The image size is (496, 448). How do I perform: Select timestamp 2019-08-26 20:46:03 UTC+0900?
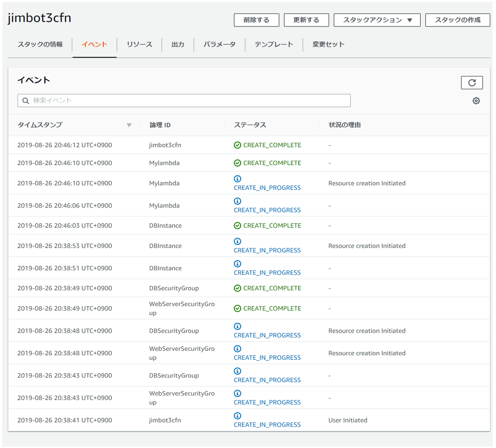click(65, 226)
